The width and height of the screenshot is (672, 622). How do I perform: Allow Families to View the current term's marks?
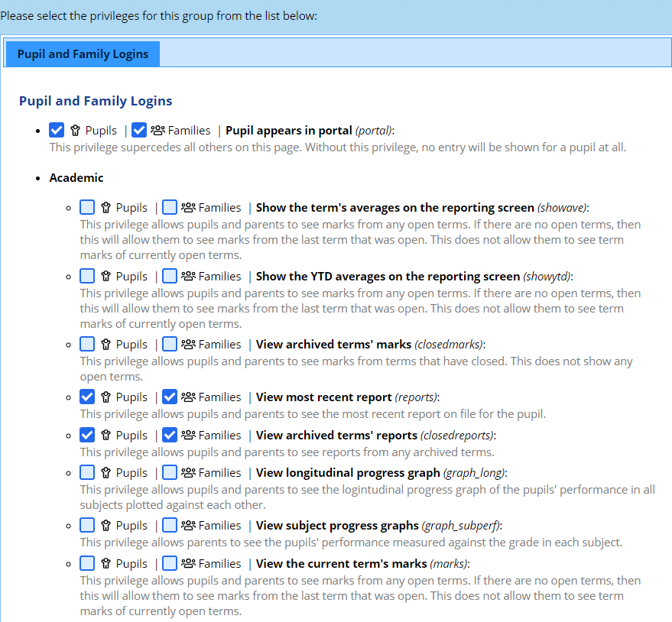170,563
